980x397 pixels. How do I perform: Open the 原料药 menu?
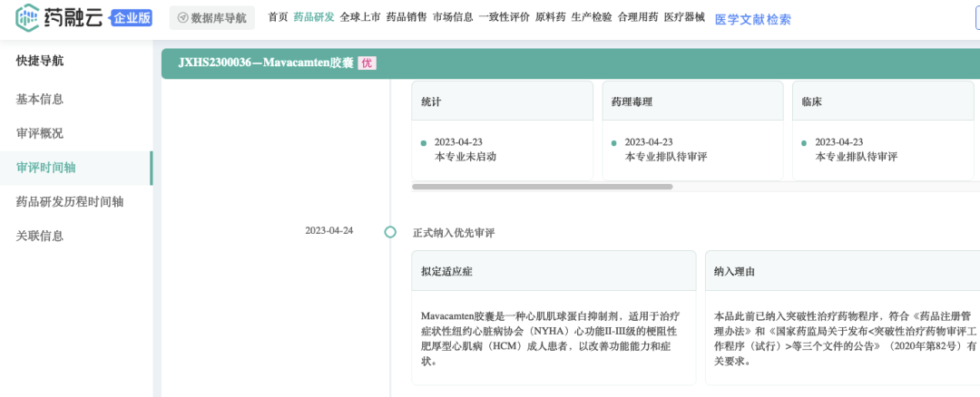550,17
